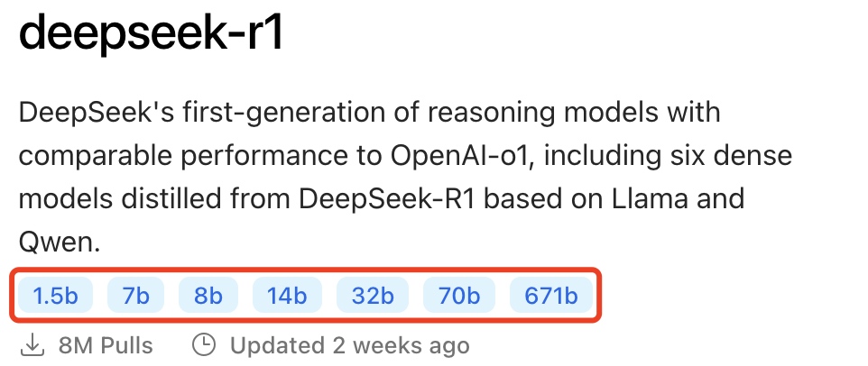Click the Updated 2 weeks ago text
The height and width of the screenshot is (366, 868).
coord(350,346)
